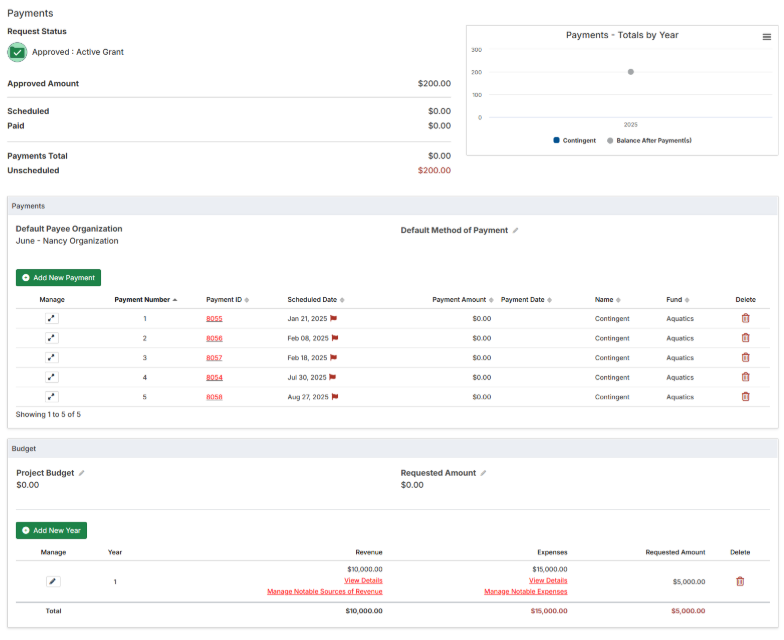This screenshot has width=784, height=640.
Task: Toggle Contingent series in chart legend
Action: point(574,140)
